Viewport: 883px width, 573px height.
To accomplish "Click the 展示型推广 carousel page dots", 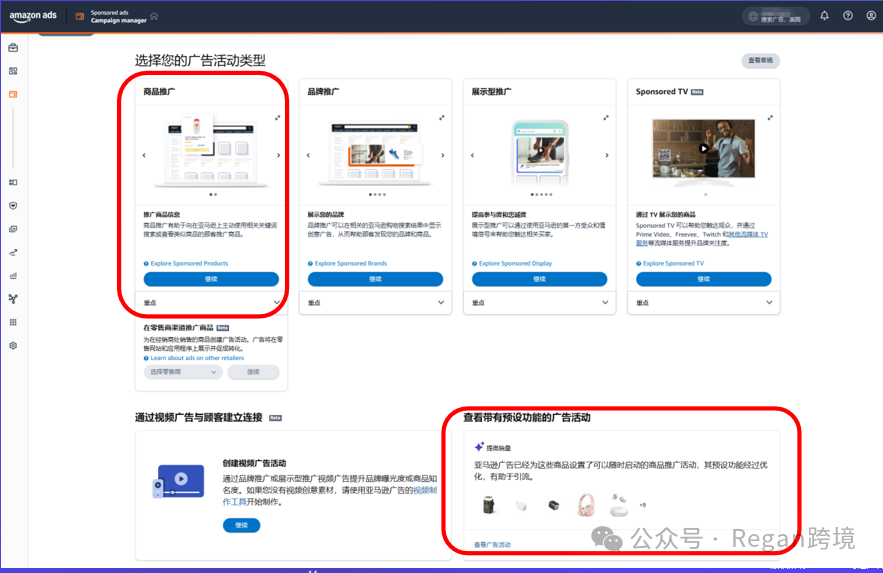I will [x=541, y=195].
